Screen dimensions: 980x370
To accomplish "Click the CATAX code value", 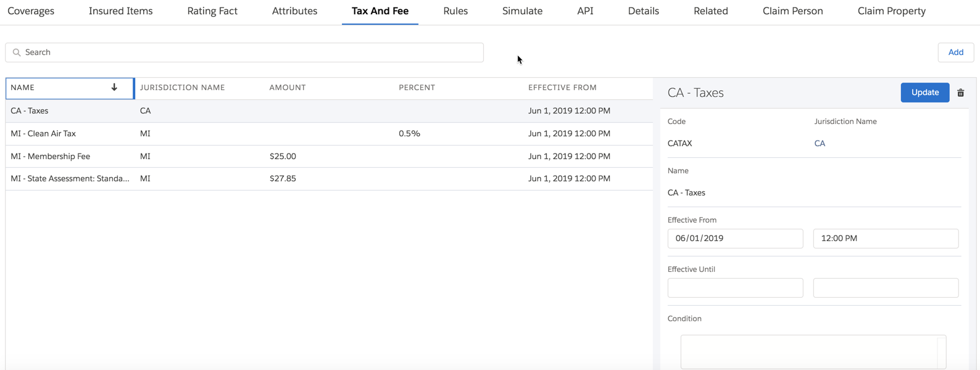I will pyautogui.click(x=679, y=143).
